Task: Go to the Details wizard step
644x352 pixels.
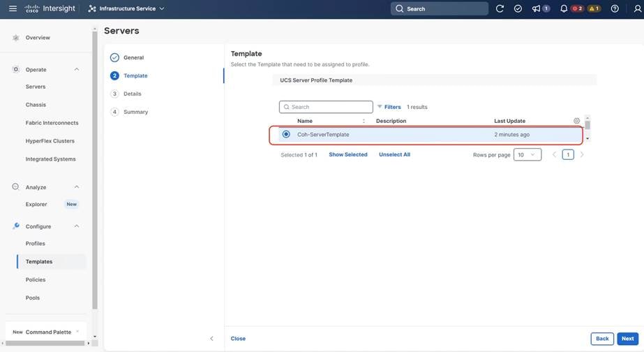Action: [133, 94]
